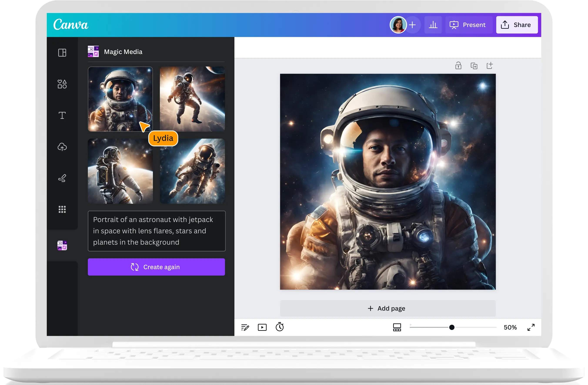The height and width of the screenshot is (385, 588).
Task: Open the notes icon in bottom bar
Action: click(x=245, y=327)
